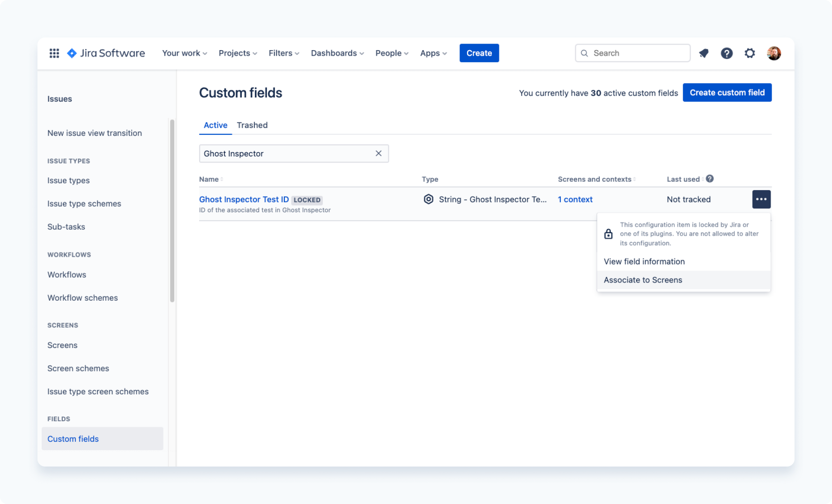832x504 pixels.
Task: Click the search magnifier icon
Action: coord(584,53)
